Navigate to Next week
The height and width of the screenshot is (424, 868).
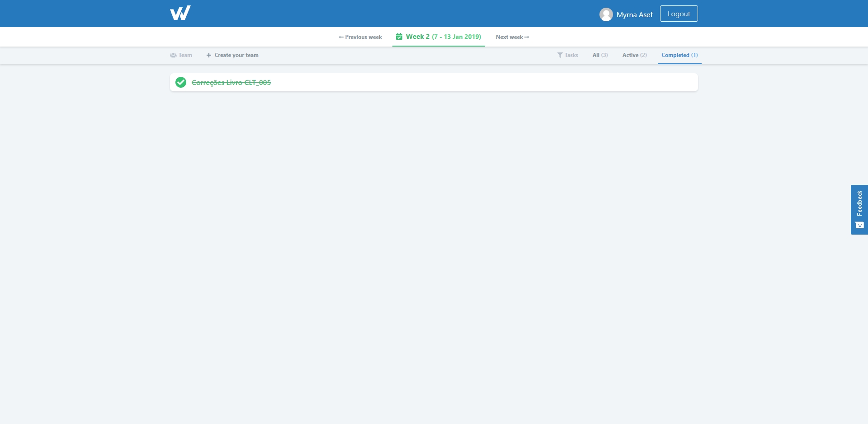pos(512,37)
